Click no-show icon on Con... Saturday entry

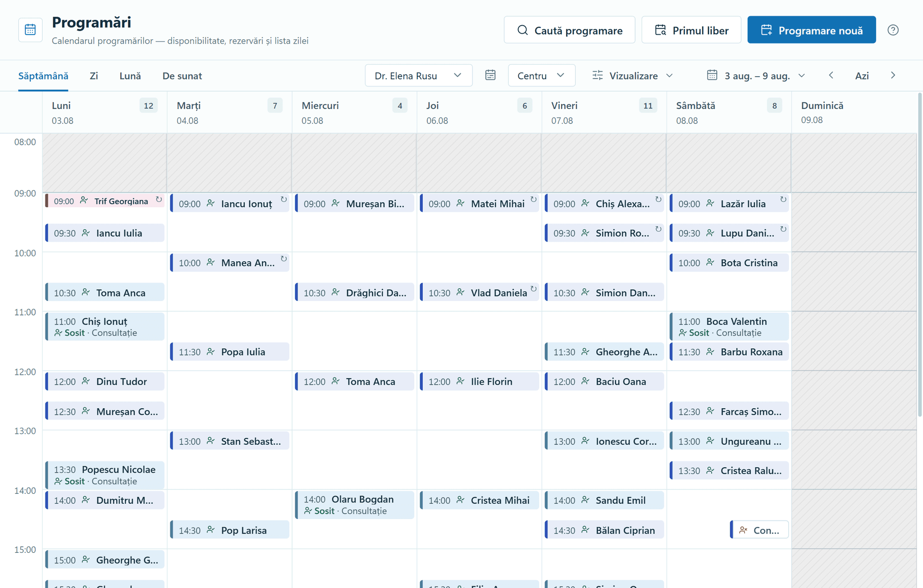(743, 530)
